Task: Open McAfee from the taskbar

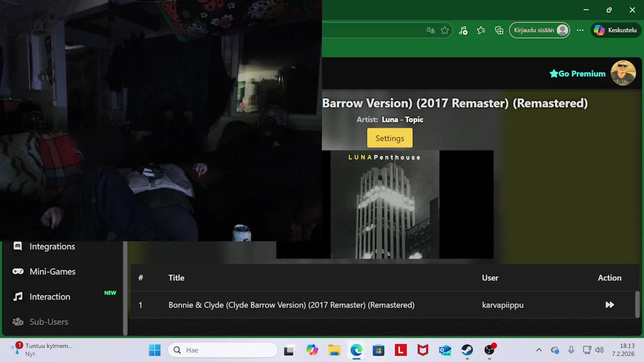Action: [x=423, y=350]
